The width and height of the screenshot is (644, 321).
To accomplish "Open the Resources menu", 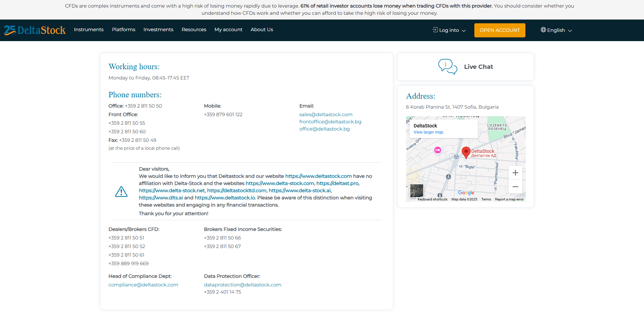I will (x=194, y=29).
